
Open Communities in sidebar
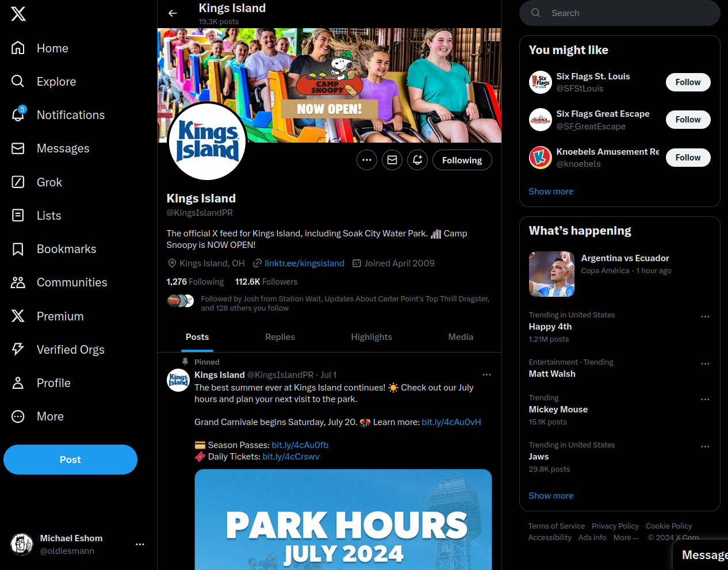[x=59, y=282]
